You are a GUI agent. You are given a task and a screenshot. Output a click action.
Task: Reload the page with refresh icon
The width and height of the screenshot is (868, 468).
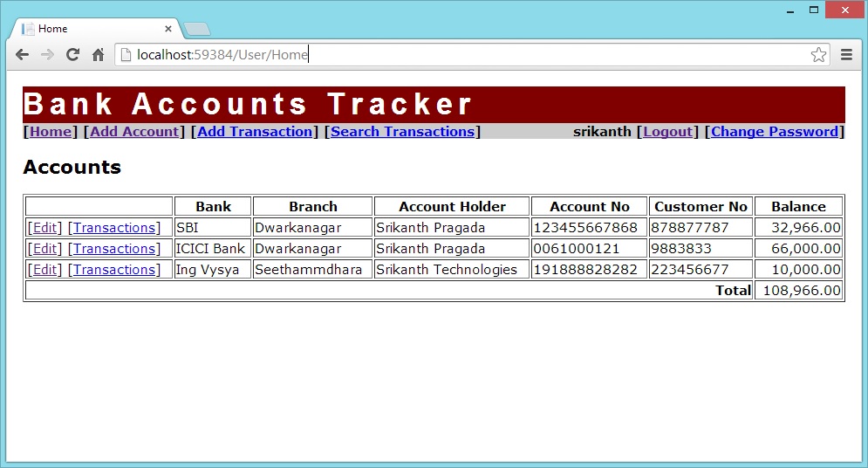72,55
